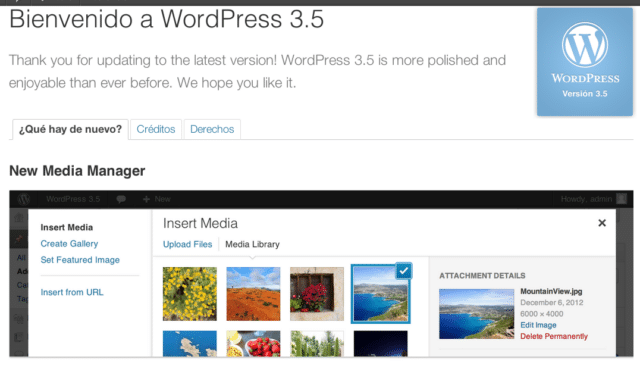Uncheck the selected image checkmark
Screen dimensions: 640x372
click(x=404, y=271)
